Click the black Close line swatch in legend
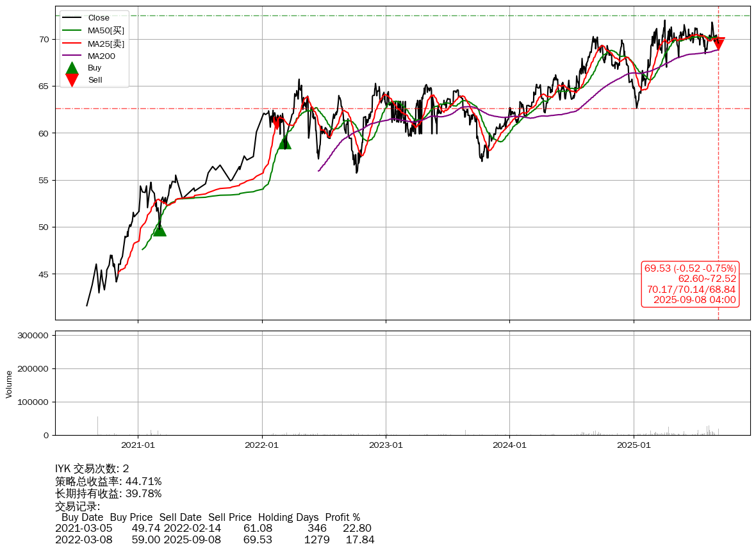 coord(72,18)
